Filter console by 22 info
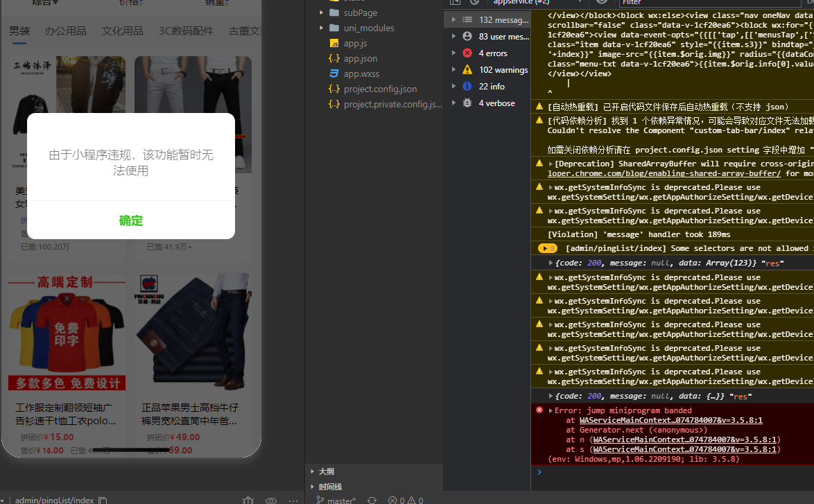Image resolution: width=814 pixels, height=504 pixels. pyautogui.click(x=491, y=86)
